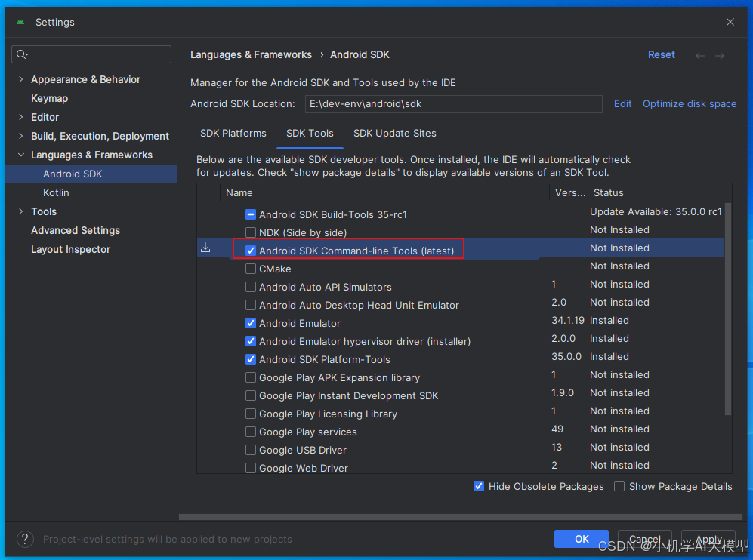
Task: Click the Installed status of Android Emulator
Action: (x=609, y=321)
